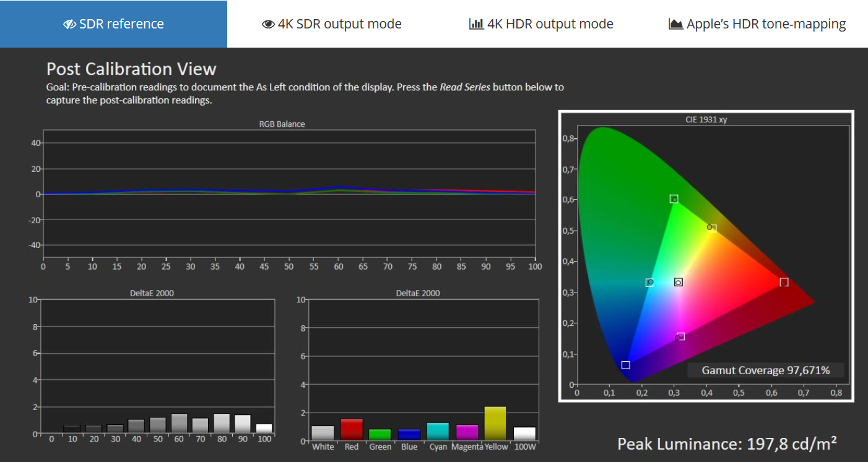Screen dimensions: 868x462
Task: Click the eye icon beside 4K SDR output mode
Action: pos(268,24)
